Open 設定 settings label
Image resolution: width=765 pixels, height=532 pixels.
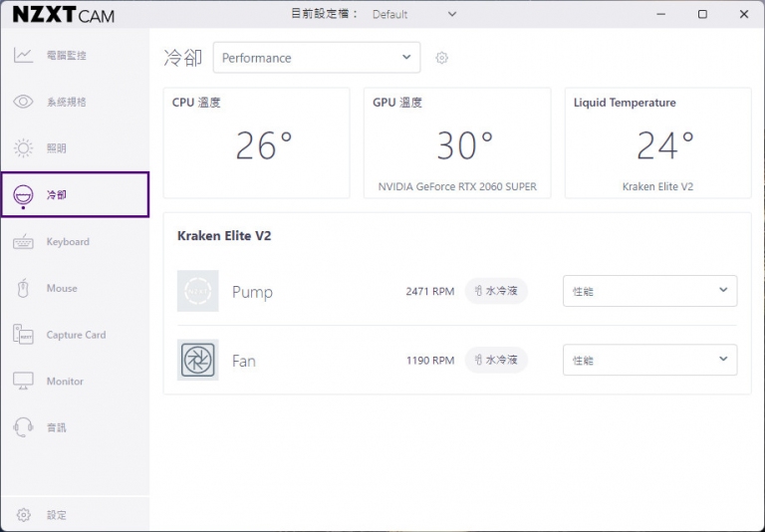57,515
